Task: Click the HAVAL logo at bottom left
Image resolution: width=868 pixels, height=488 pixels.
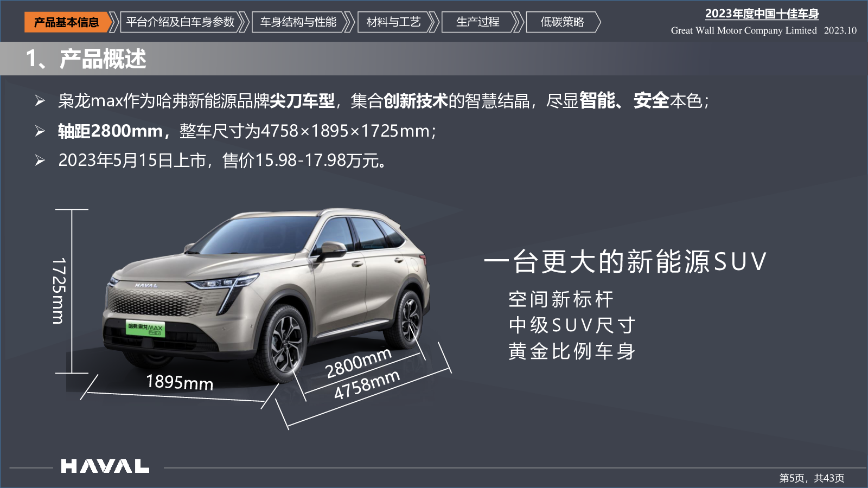Action: pos(105,466)
